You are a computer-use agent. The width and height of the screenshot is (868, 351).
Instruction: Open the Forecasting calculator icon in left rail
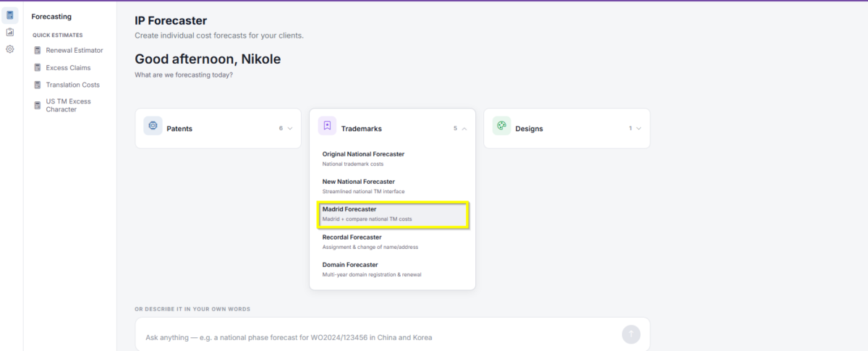[10, 15]
